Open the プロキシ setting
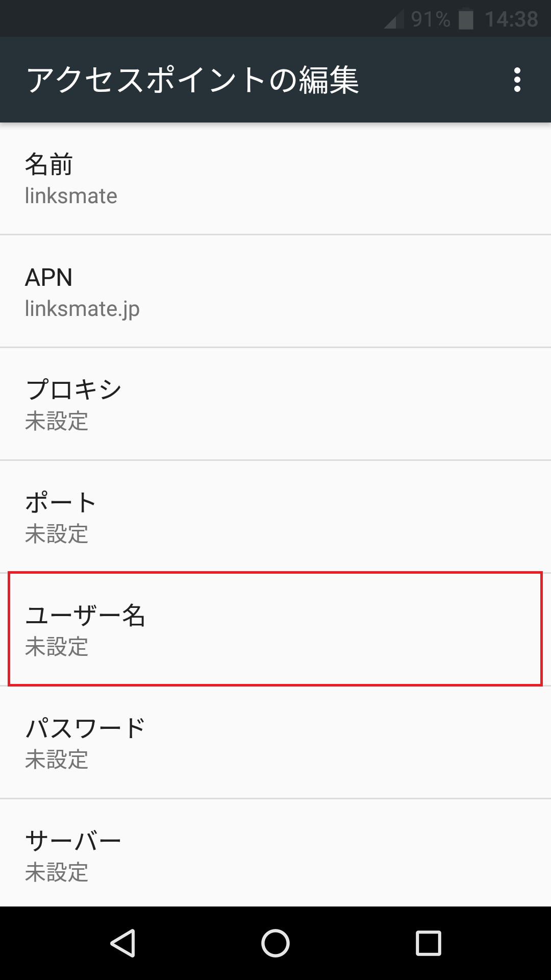Screen dimensions: 551x980 (x=275, y=403)
